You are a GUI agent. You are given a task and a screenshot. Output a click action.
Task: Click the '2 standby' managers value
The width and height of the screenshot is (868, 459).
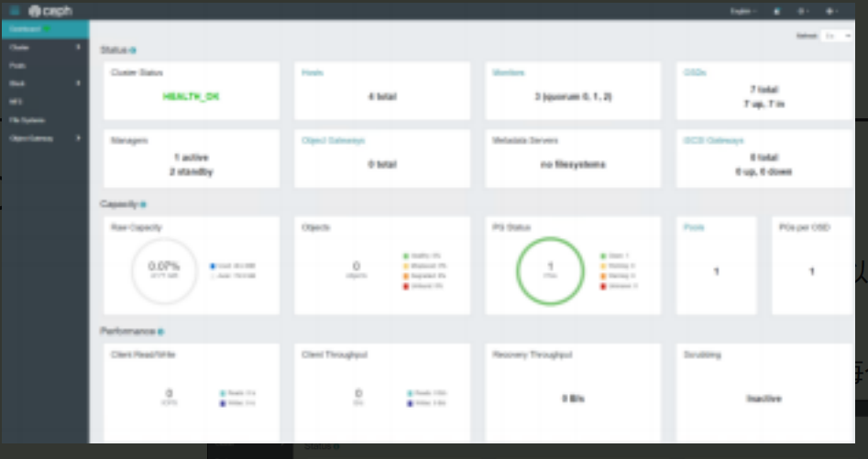point(191,171)
